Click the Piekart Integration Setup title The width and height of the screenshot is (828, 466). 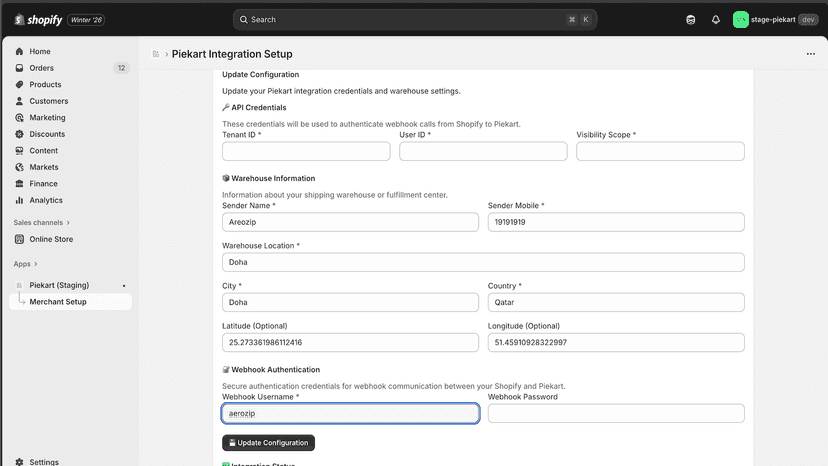point(232,54)
